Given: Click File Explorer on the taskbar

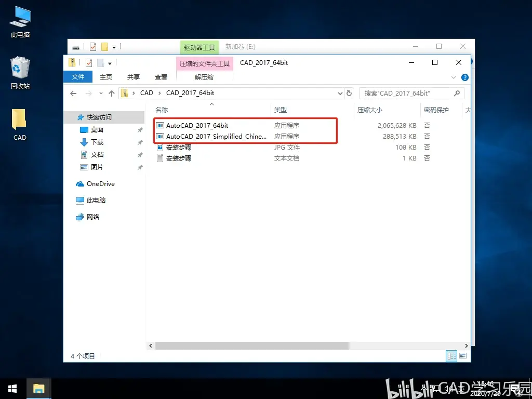Looking at the screenshot, I should point(38,389).
